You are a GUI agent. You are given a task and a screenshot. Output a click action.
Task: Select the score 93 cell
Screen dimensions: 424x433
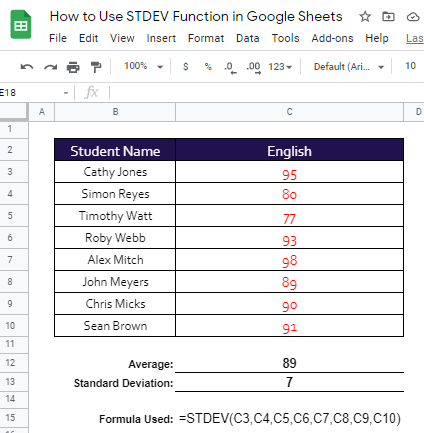pyautogui.click(x=289, y=238)
